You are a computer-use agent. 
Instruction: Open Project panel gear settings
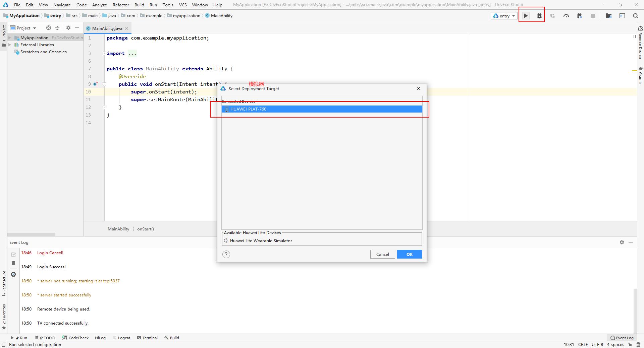pyautogui.click(x=68, y=28)
